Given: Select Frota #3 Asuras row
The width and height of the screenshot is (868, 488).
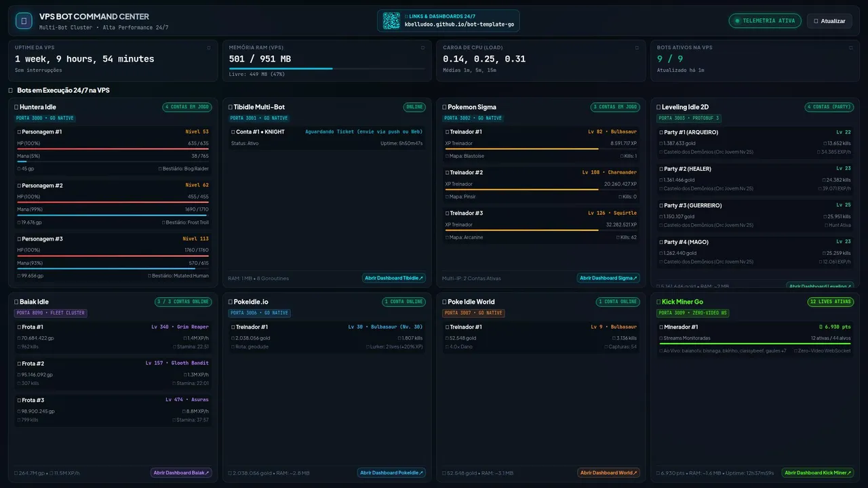Looking at the screenshot, I should coord(113,409).
